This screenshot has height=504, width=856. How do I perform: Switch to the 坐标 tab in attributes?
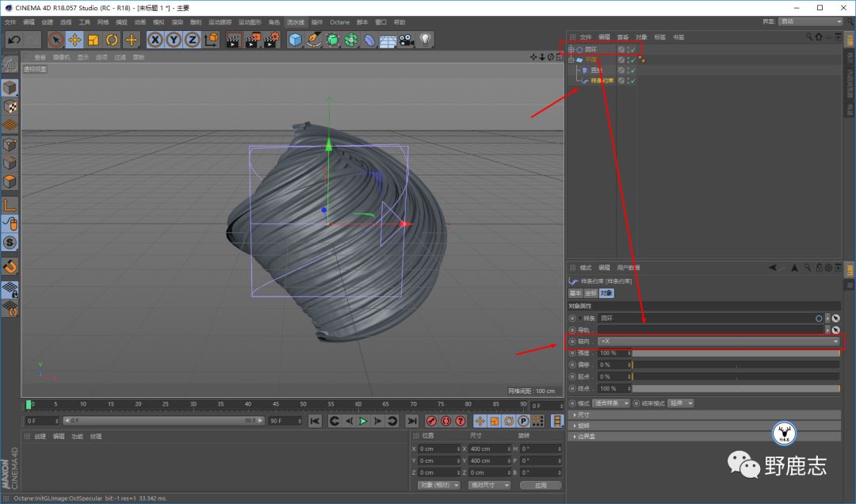click(590, 293)
